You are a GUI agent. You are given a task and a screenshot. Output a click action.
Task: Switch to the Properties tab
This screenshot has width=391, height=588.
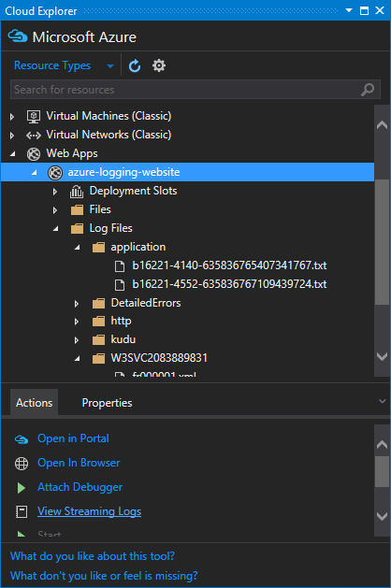[107, 402]
